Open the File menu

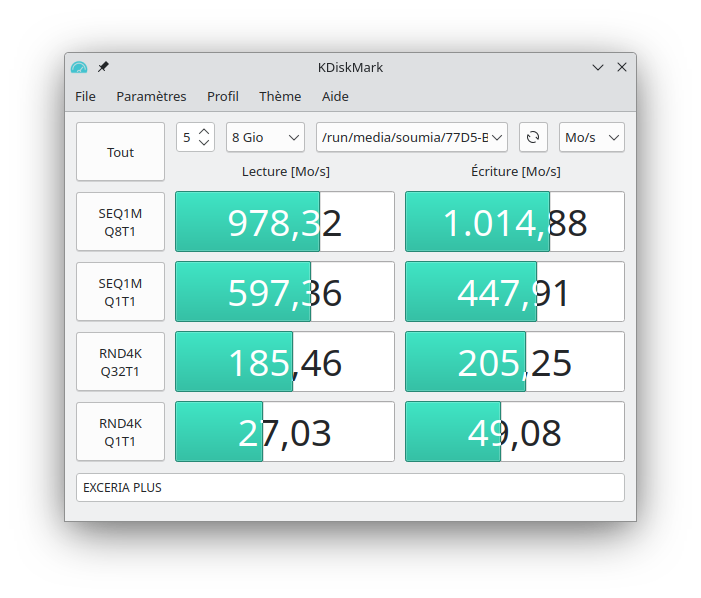[86, 96]
